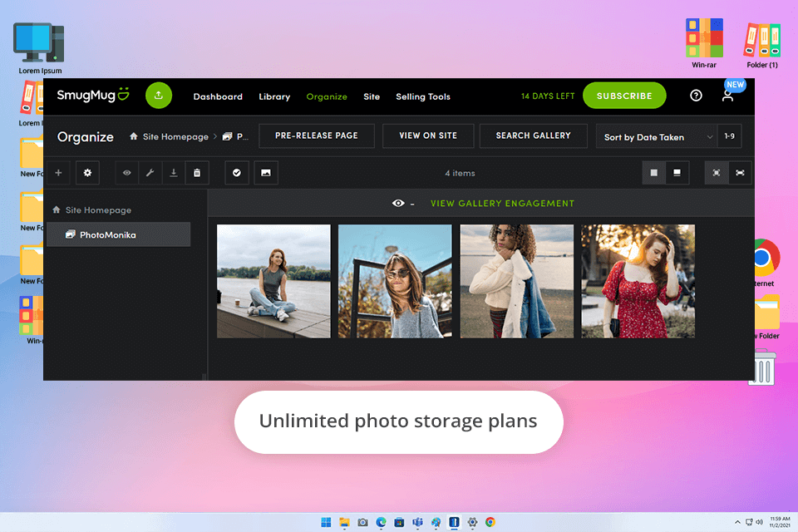Click the trash delete icon in toolbar
This screenshot has width=798, height=532.
coord(197,173)
